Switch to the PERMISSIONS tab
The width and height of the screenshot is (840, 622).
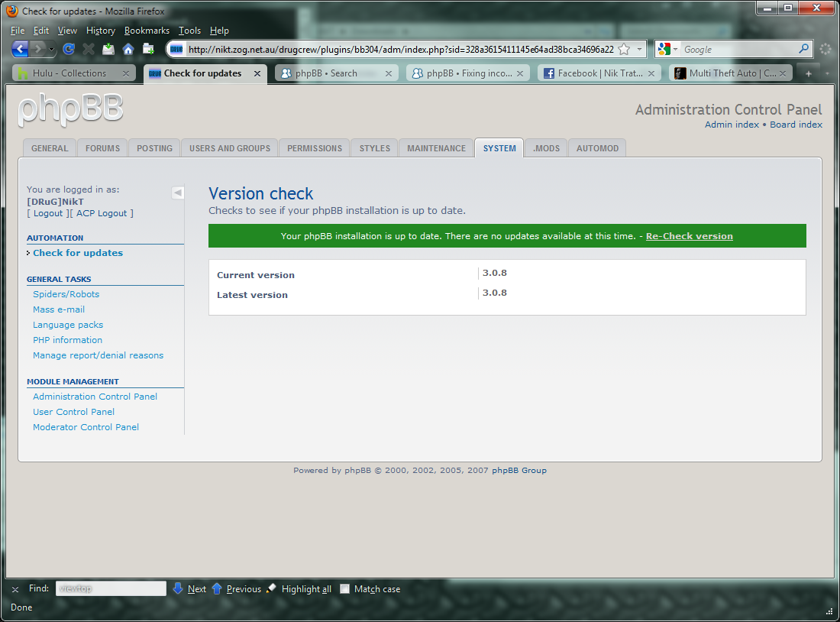[x=315, y=148]
